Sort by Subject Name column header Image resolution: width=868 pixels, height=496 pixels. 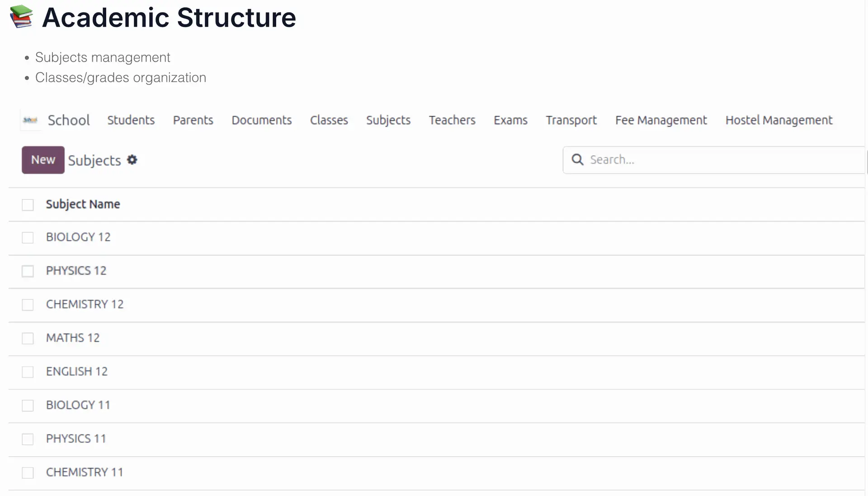[x=83, y=204]
